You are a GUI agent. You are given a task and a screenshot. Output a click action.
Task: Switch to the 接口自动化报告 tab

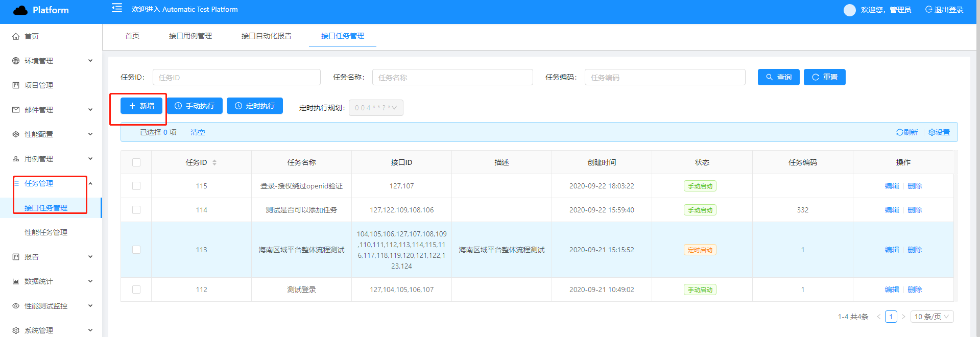(267, 36)
